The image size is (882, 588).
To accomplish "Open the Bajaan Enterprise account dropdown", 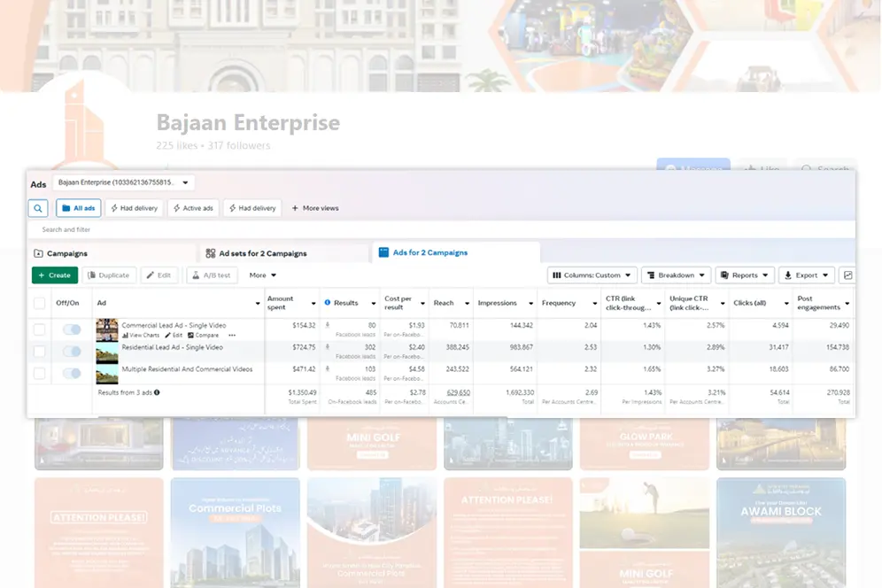I will tap(123, 182).
